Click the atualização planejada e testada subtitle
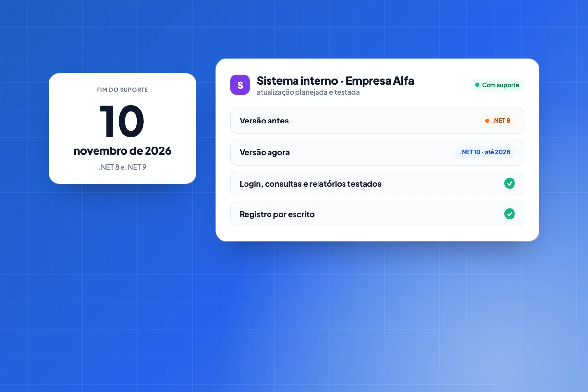Image resolution: width=588 pixels, height=392 pixels. click(308, 92)
